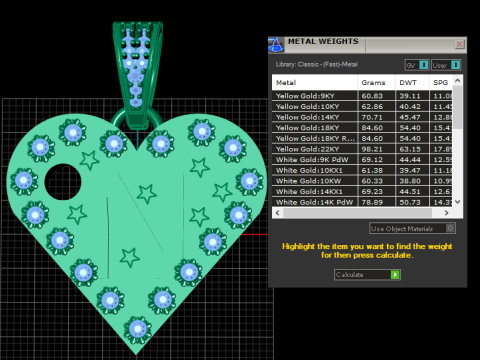Click the horizontal scroll left arrow
480x360 pixels.
[278, 213]
